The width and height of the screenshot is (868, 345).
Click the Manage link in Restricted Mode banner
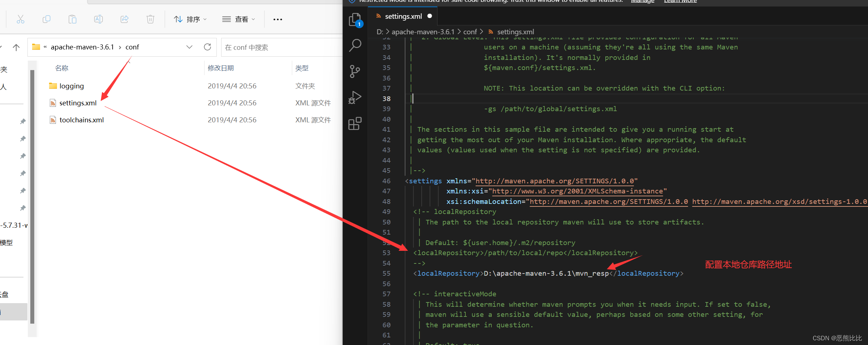643,1
